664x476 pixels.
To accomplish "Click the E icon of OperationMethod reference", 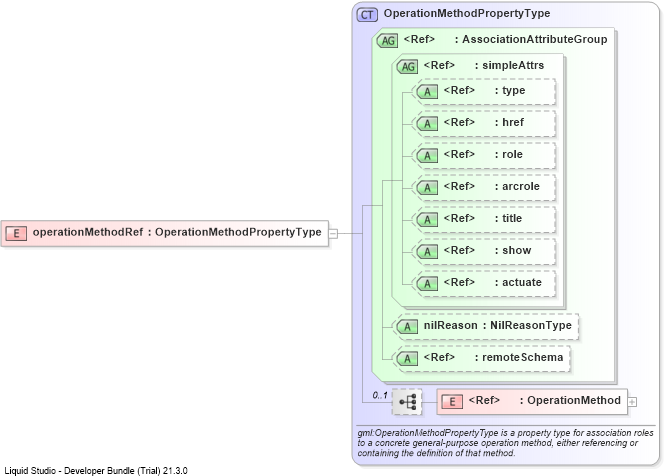I will pyautogui.click(x=452, y=401).
